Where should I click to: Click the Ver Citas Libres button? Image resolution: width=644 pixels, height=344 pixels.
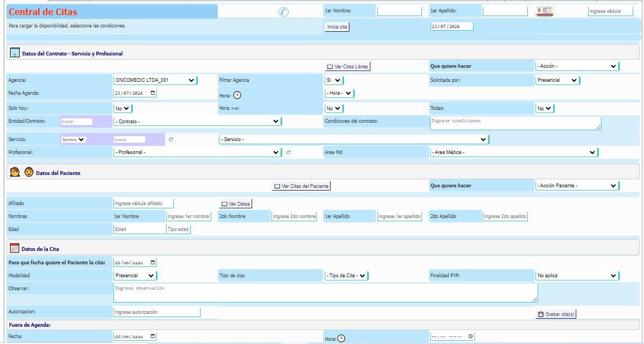tap(348, 66)
